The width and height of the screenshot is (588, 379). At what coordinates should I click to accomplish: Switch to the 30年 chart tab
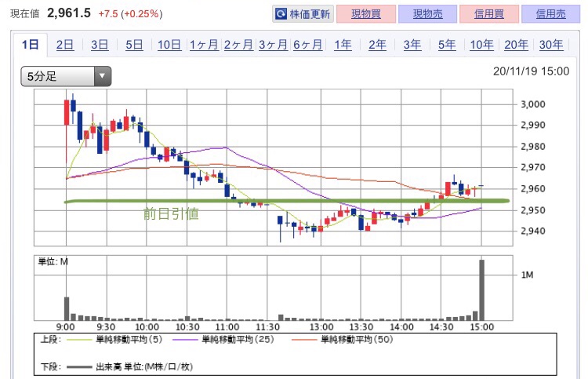click(x=551, y=45)
